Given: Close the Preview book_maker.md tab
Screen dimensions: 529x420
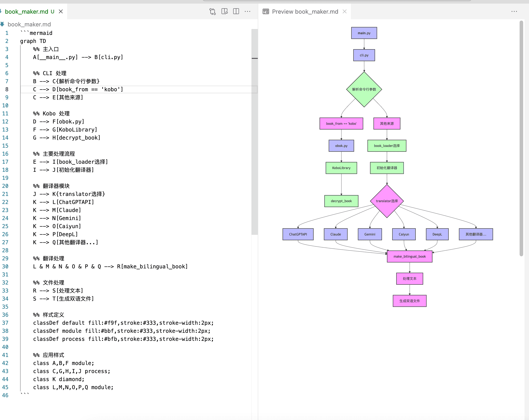Looking at the screenshot, I should (x=344, y=12).
